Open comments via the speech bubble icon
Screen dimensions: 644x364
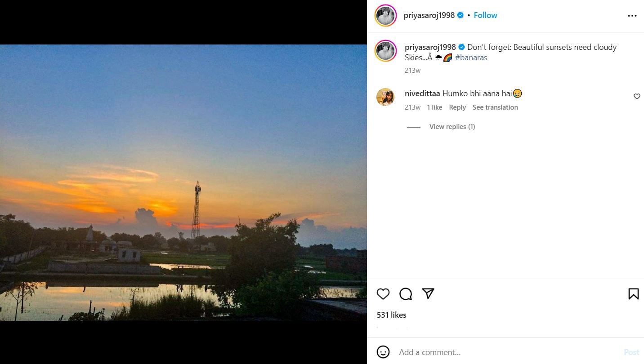point(406,294)
